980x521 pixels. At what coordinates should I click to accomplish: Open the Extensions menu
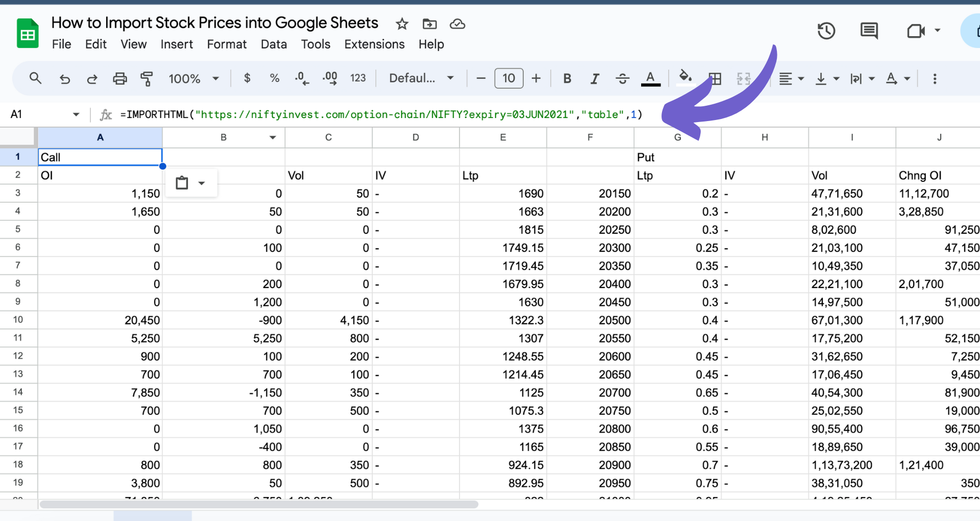pyautogui.click(x=374, y=44)
